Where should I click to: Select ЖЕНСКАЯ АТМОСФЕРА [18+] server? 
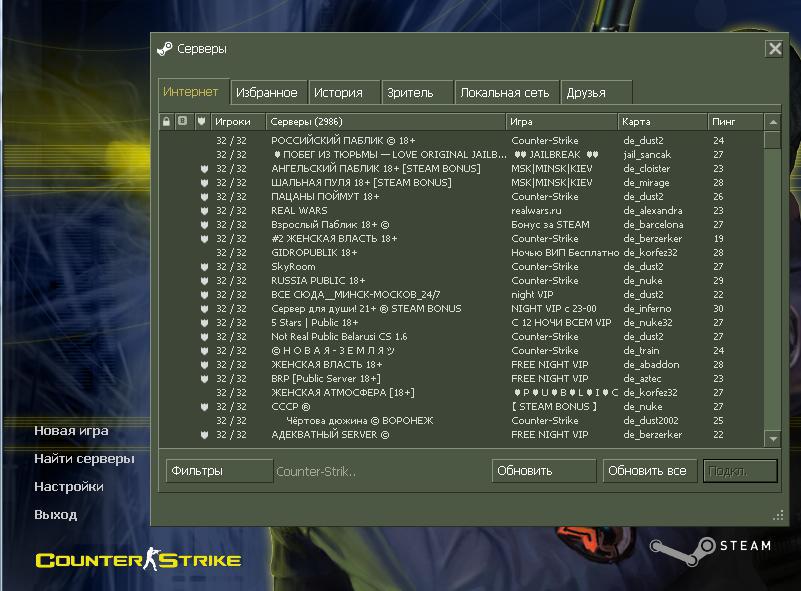coord(462,393)
